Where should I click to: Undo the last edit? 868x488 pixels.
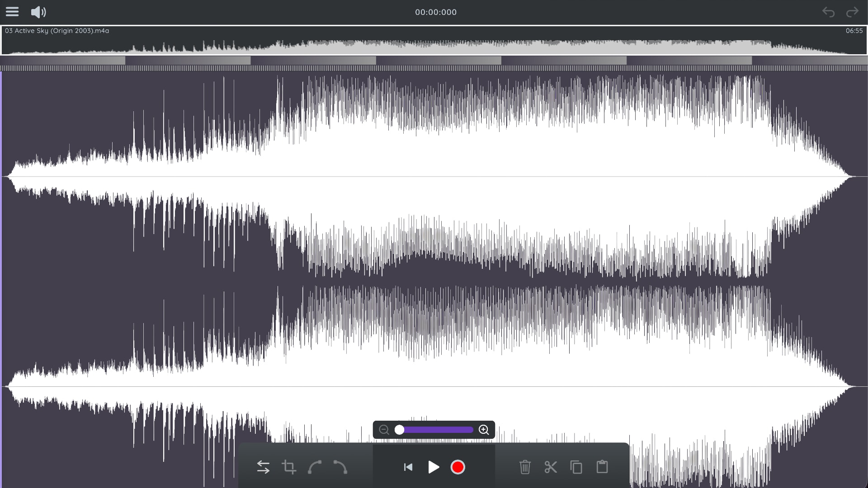point(828,12)
